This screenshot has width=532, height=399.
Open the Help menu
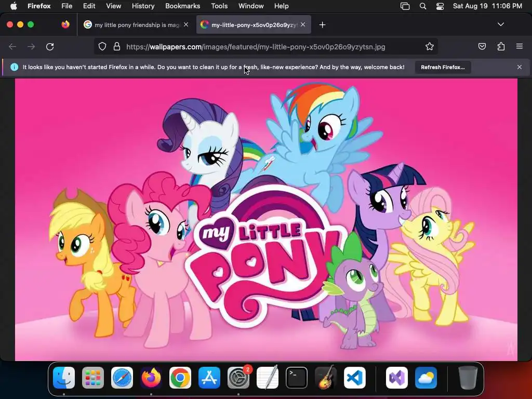tap(281, 6)
